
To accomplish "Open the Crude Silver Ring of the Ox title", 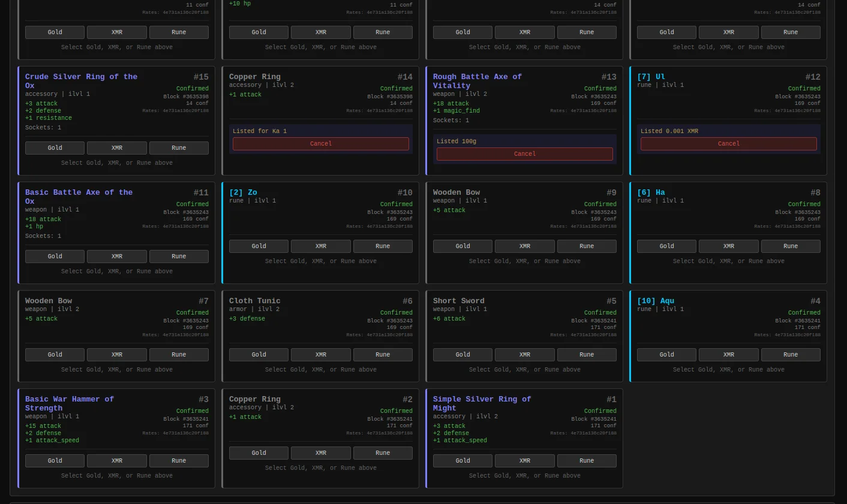I will click(x=81, y=77).
